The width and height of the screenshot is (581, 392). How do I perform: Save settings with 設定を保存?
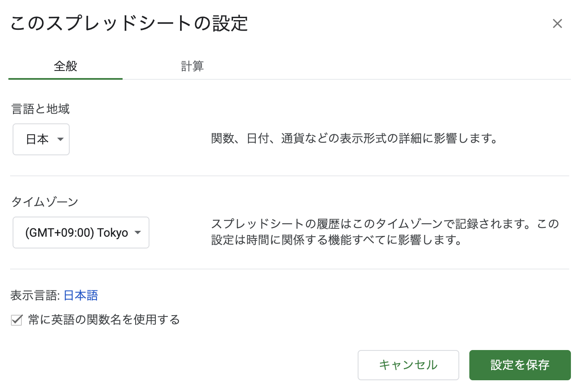point(520,365)
